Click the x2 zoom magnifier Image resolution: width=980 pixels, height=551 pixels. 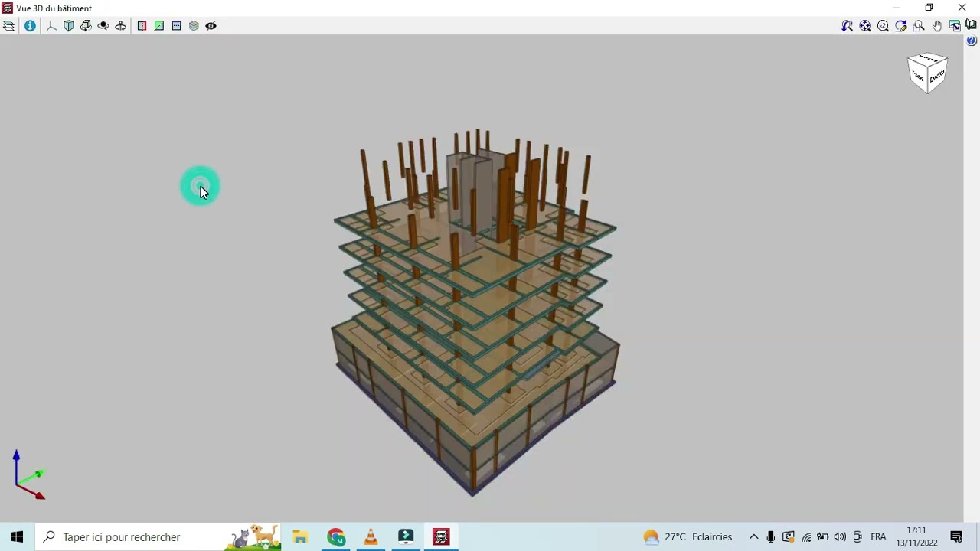(x=883, y=26)
